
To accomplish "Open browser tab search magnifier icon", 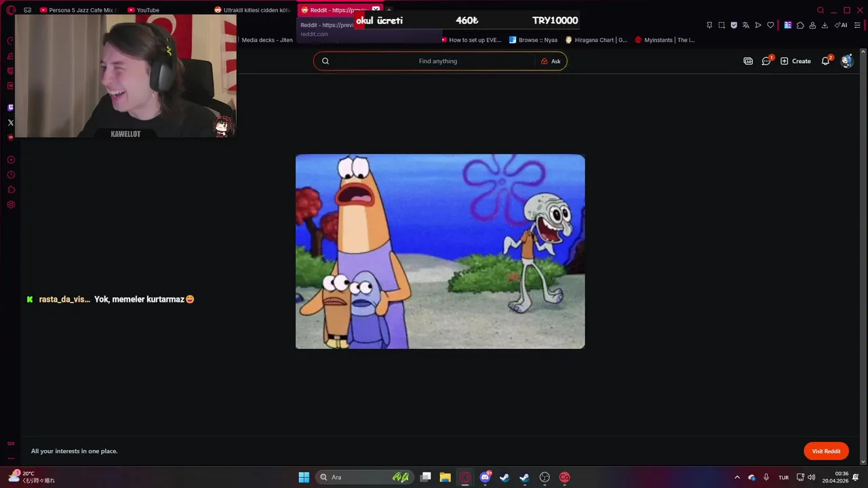I will (x=821, y=10).
